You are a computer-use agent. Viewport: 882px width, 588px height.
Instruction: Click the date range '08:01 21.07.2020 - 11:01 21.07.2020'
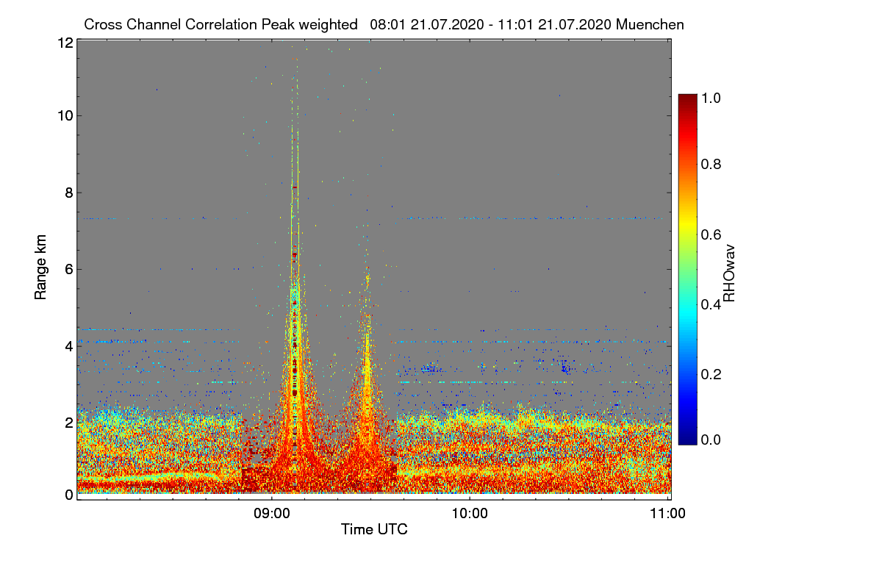point(491,24)
